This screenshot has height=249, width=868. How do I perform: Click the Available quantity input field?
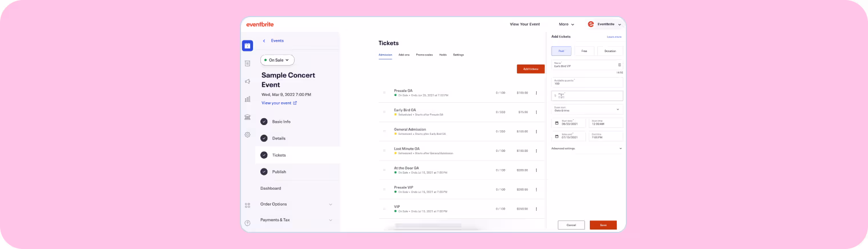587,82
